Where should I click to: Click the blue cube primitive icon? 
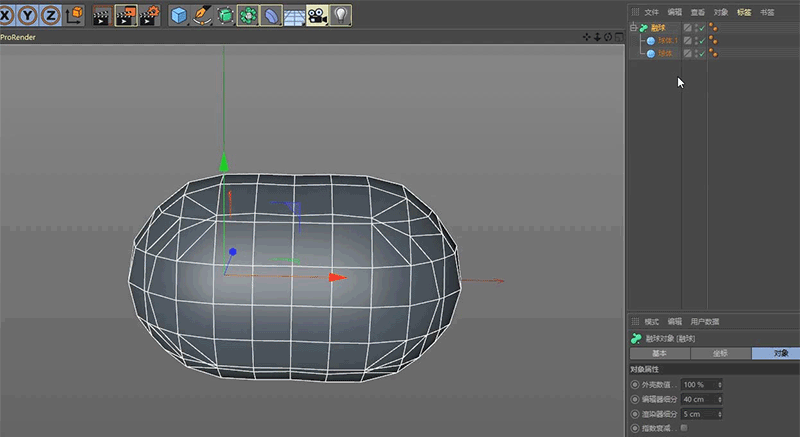[x=179, y=15]
